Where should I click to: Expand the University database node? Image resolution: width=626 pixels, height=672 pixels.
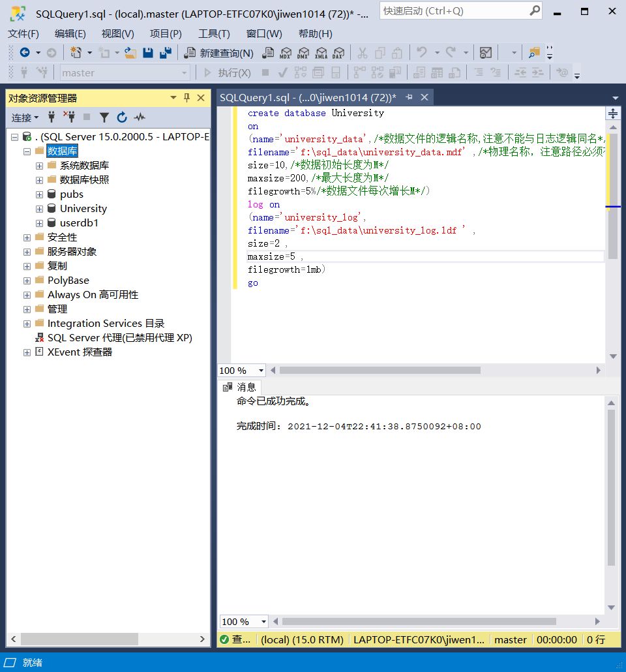point(39,209)
